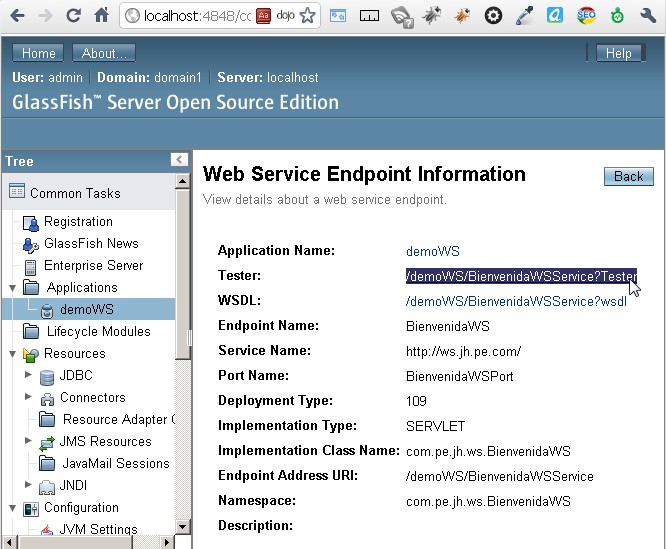Reload the page with refresh icon
This screenshot has height=549, width=666.
[x=73, y=16]
